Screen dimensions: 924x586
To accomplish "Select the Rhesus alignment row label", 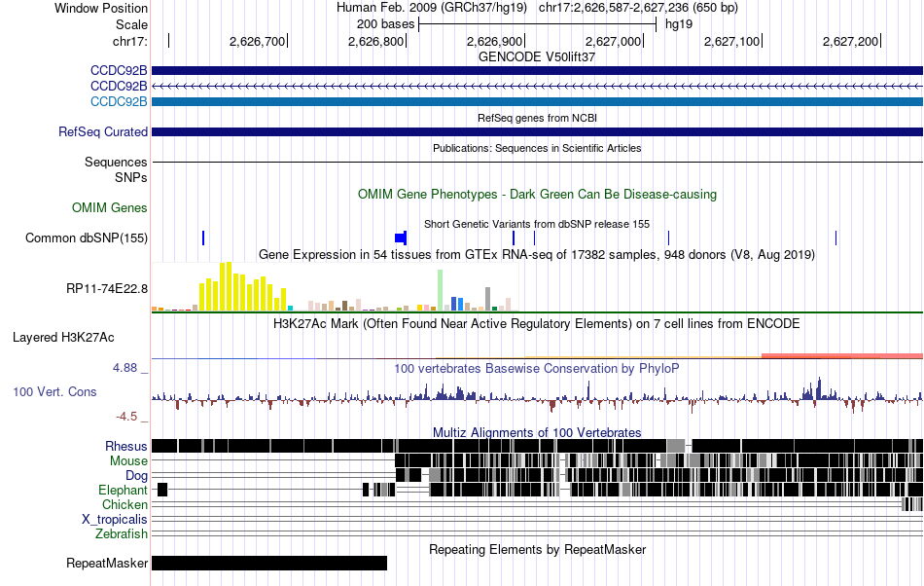I will (x=126, y=446).
